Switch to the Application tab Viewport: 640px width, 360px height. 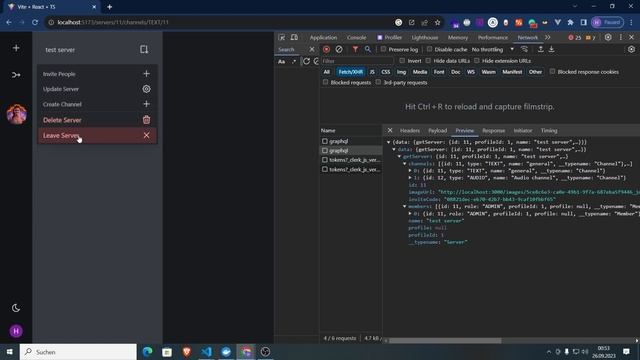[x=323, y=38]
